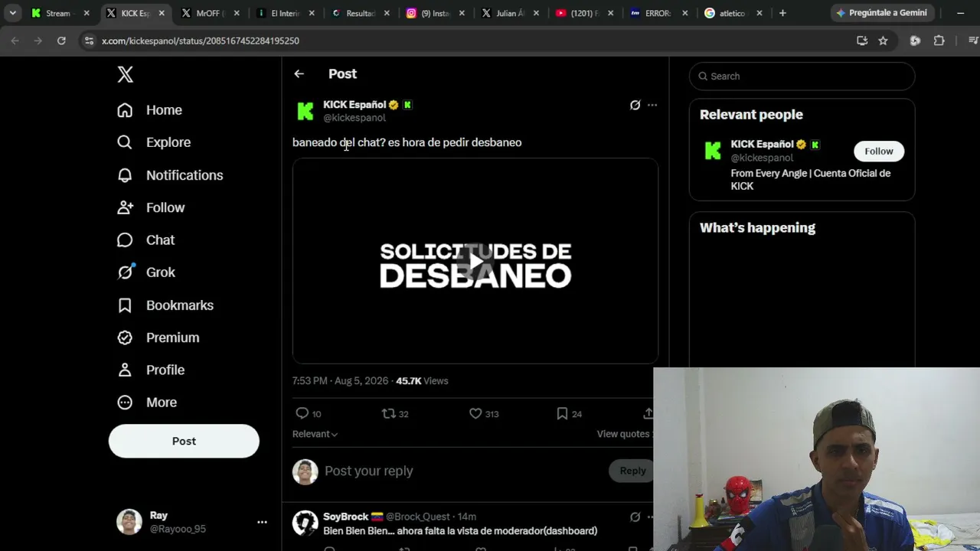980x551 pixels.
Task: Open Profile from the sidebar
Action: (x=151, y=370)
